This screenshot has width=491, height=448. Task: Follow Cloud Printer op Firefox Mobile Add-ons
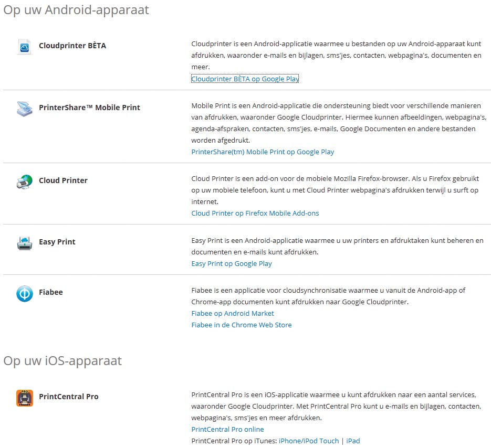coord(255,214)
